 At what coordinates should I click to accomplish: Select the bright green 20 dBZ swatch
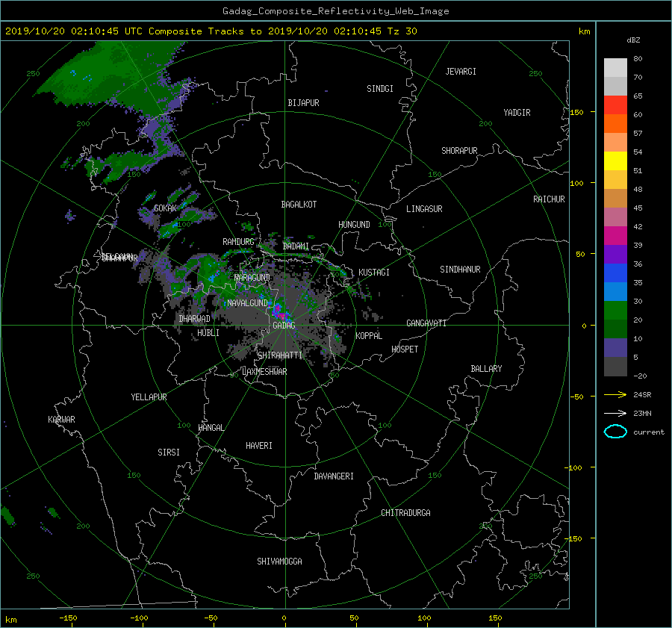coord(615,311)
